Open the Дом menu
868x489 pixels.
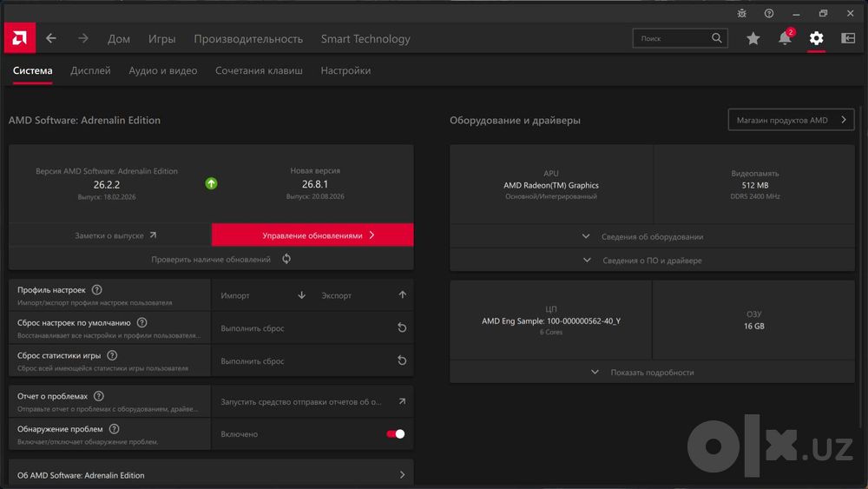(x=118, y=39)
